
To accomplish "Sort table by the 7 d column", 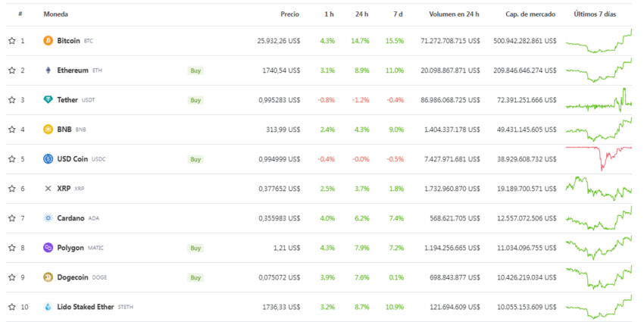I will tap(398, 14).
